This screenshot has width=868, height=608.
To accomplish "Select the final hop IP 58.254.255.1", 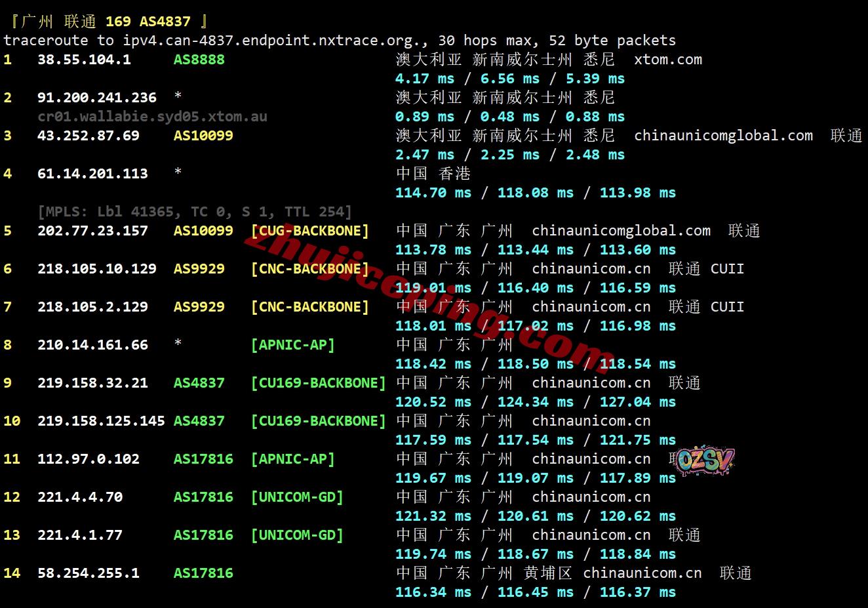I will click(x=89, y=573).
